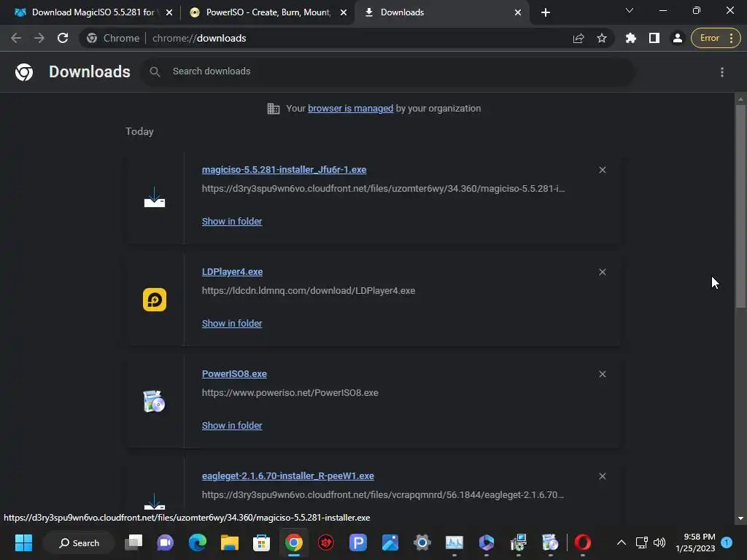Viewport: 747px width, 560px height.
Task: Open PowerISO8.exe file link
Action: 234,374
